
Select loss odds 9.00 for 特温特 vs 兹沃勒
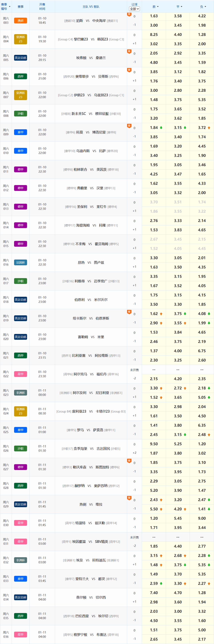point(202,518)
